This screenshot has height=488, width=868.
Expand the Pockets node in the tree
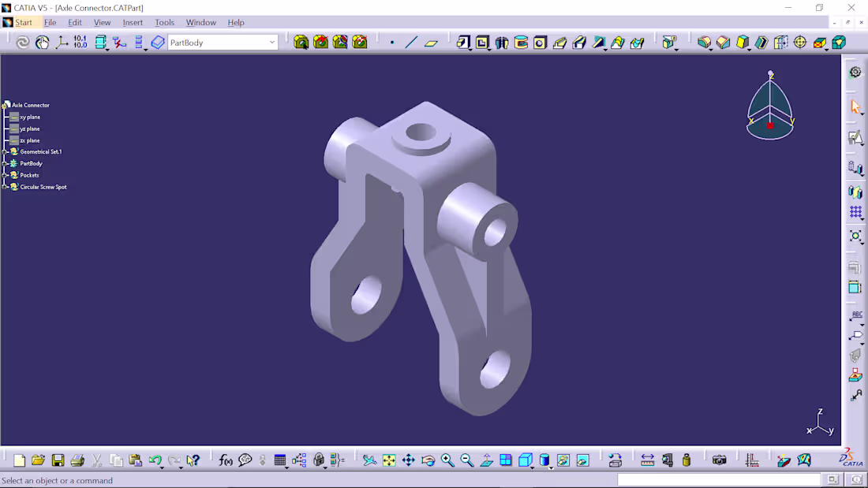point(6,175)
